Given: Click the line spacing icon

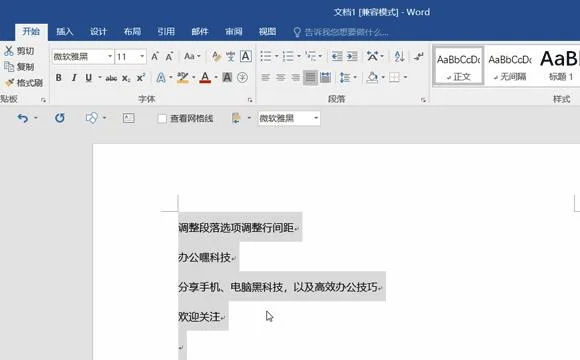Looking at the screenshot, I should pos(345,77).
